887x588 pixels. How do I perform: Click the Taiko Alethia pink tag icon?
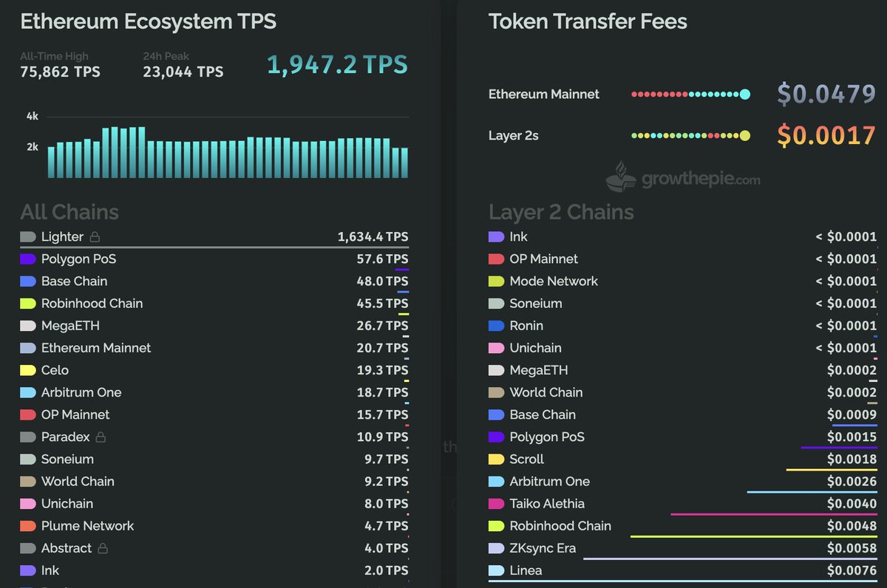(x=497, y=504)
